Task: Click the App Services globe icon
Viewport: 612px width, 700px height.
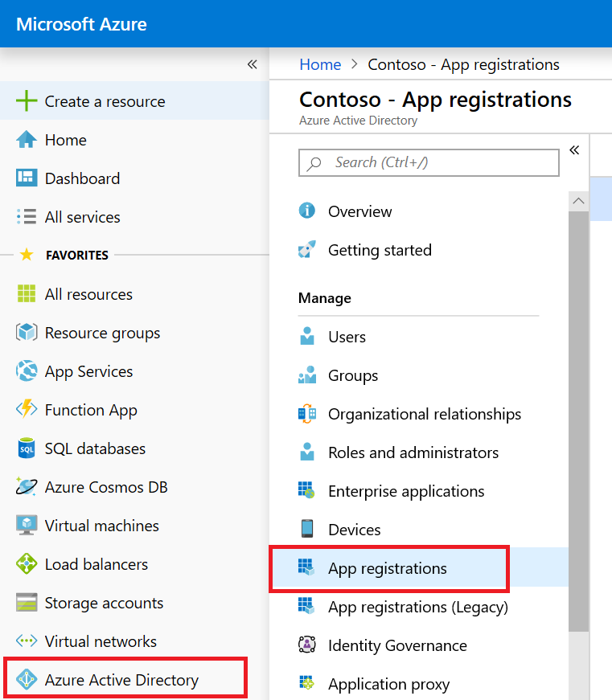Action: click(x=27, y=370)
